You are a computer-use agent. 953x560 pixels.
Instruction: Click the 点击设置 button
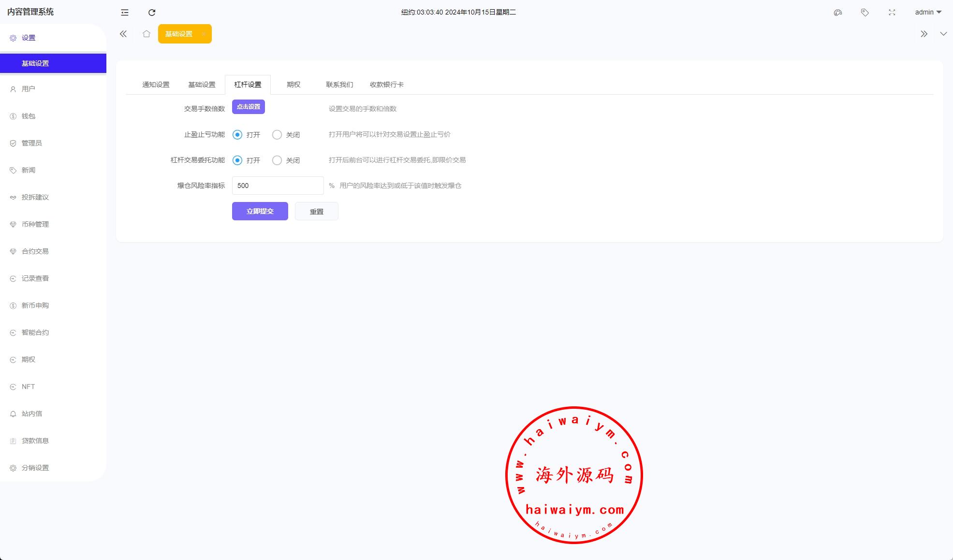[249, 107]
